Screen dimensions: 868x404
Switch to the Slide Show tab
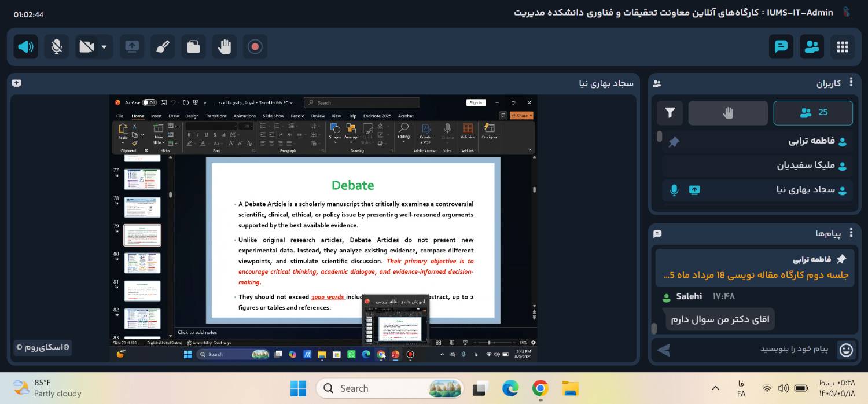(273, 116)
